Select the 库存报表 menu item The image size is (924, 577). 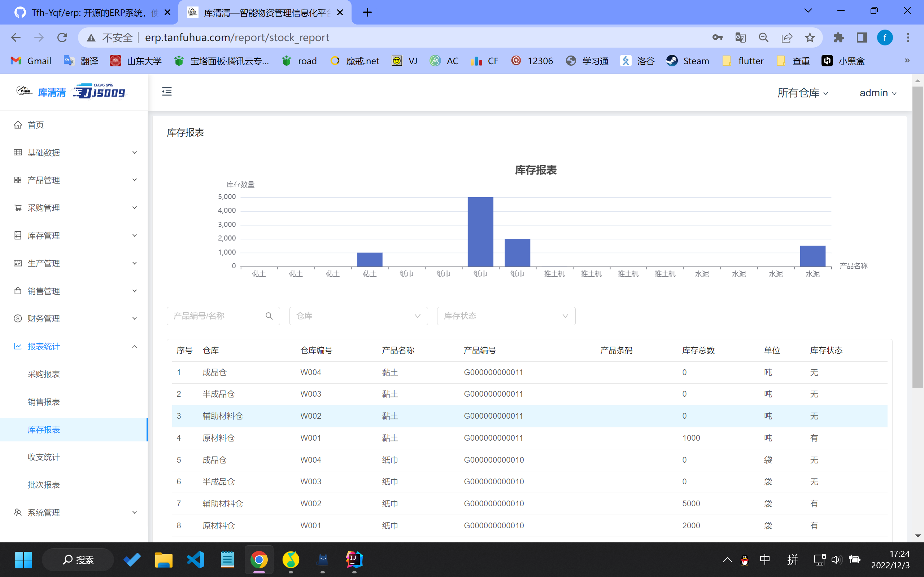point(43,430)
